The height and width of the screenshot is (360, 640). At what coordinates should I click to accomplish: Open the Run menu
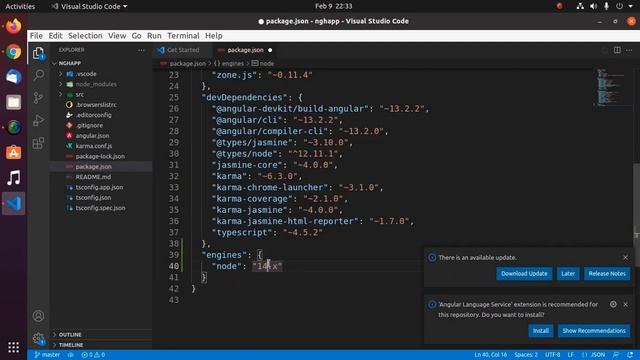point(154,36)
